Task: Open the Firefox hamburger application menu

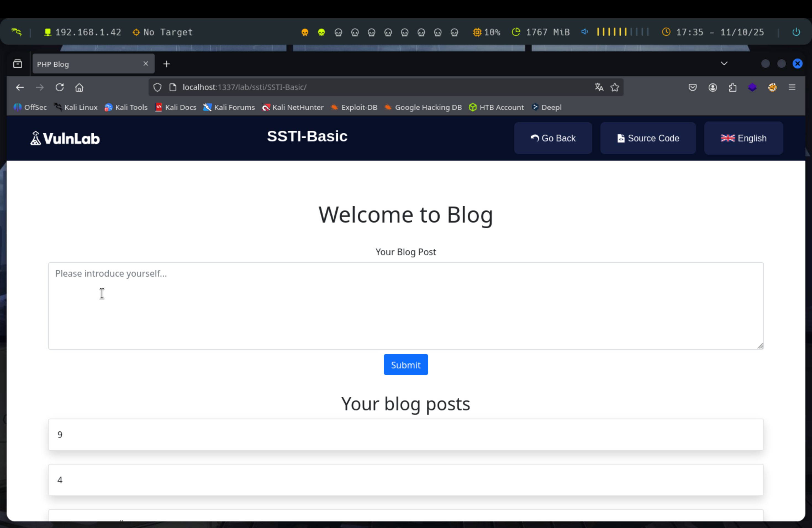Action: point(792,87)
